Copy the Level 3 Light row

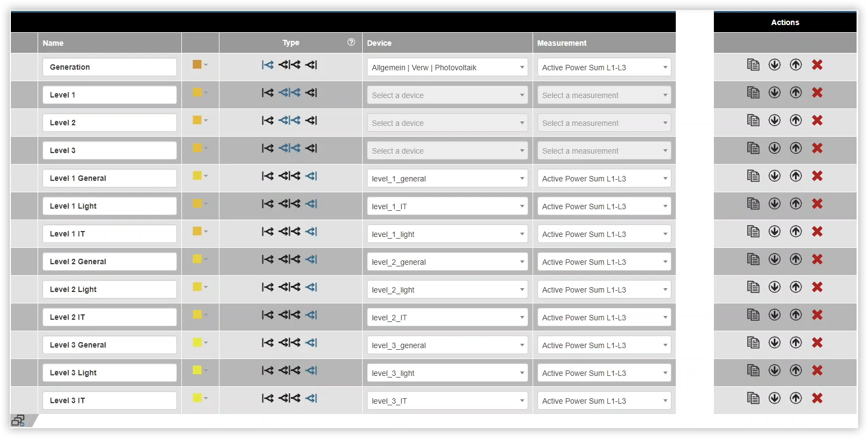point(753,370)
